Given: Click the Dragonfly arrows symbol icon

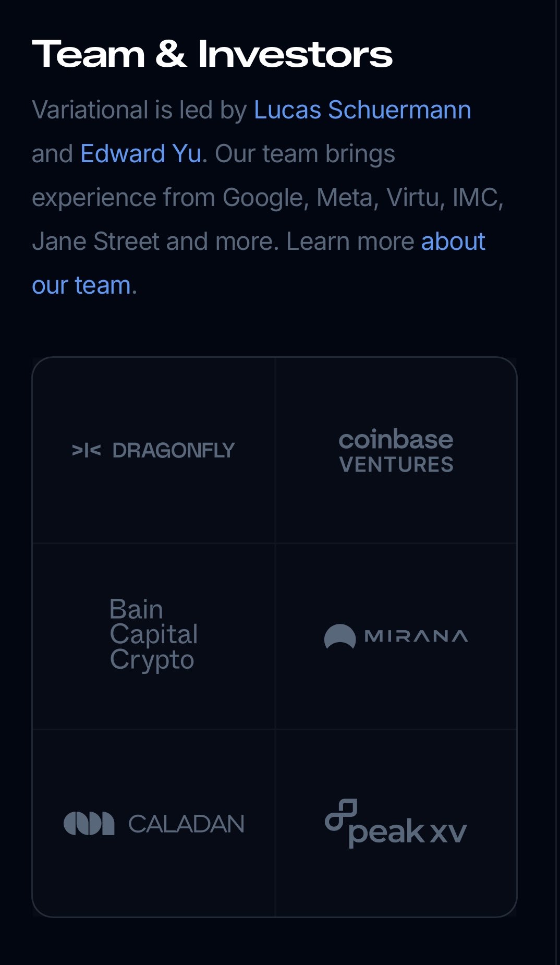Looking at the screenshot, I should pos(86,450).
